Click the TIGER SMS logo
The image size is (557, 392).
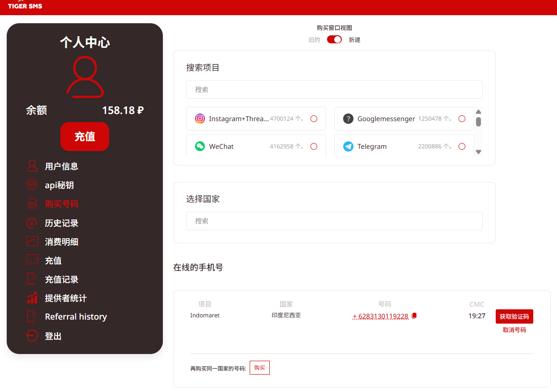(25, 5)
